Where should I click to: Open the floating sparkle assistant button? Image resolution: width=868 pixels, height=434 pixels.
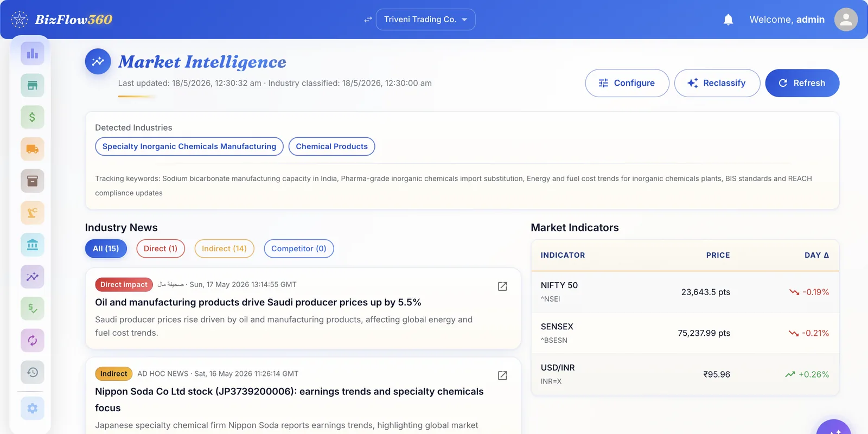pos(834,428)
